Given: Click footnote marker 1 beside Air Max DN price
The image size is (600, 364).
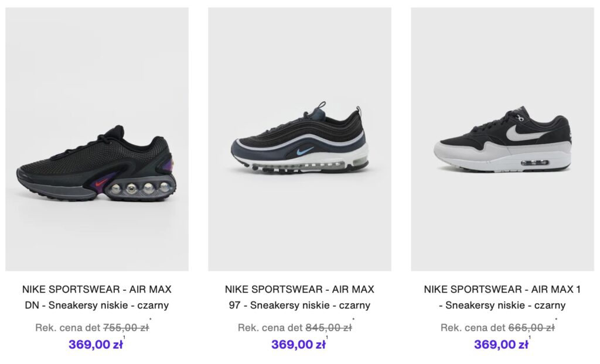Looking at the screenshot, I should (124, 338).
